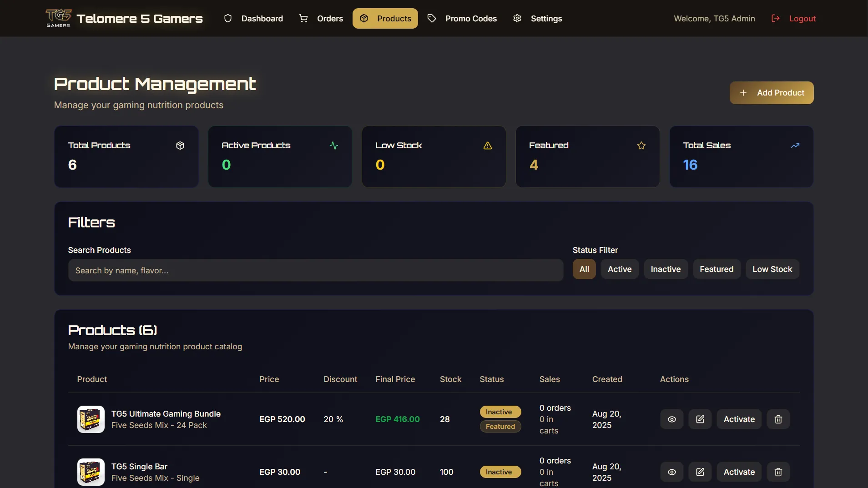Open TG5 Ultimate Gaming Bundle product thumbnail
Screen dimensions: 868x488
point(91,419)
